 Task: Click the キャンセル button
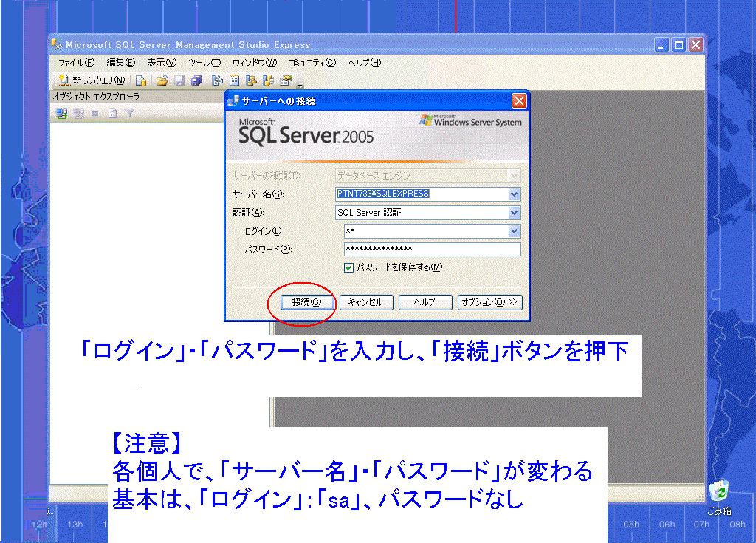365,302
